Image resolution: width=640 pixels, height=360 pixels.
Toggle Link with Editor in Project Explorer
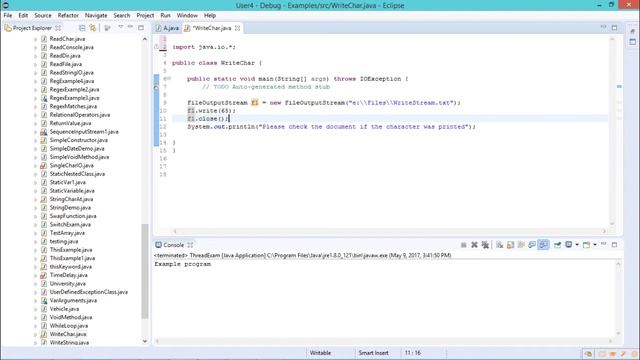[93, 28]
